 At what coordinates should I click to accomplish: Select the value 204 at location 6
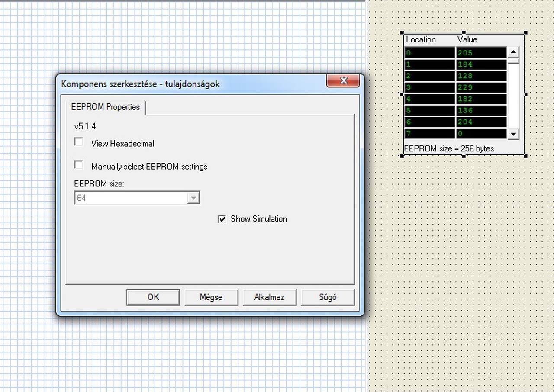click(481, 122)
